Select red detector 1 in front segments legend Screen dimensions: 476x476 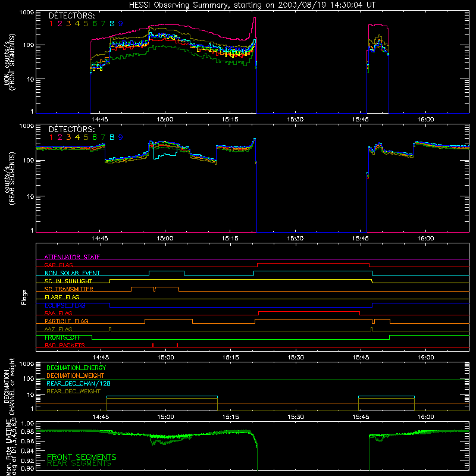[x=51, y=24]
